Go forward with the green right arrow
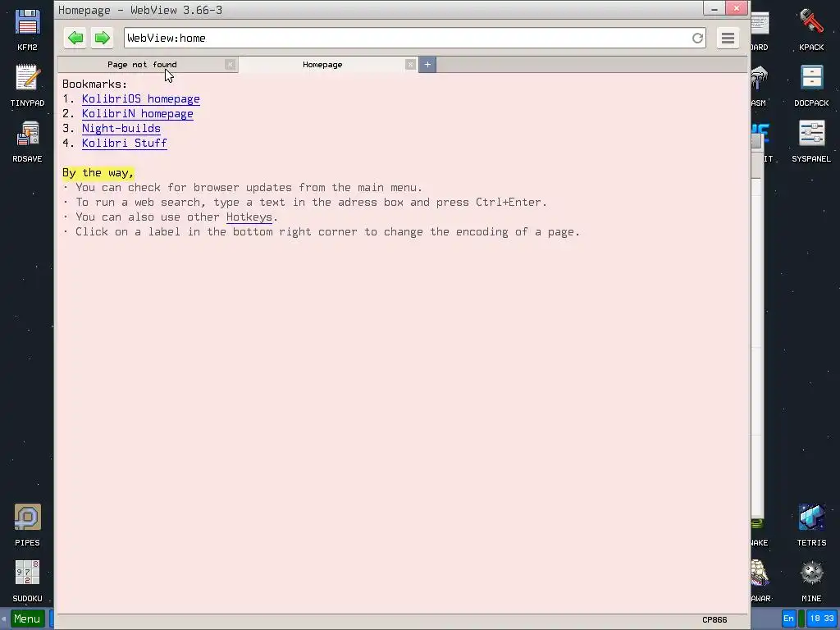Screen dimensions: 840x630 click(x=102, y=38)
